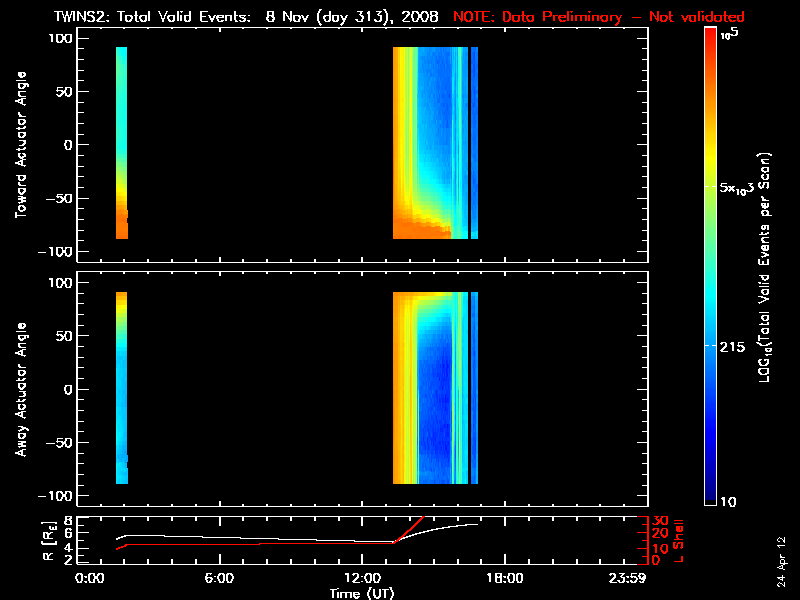Select the 18:00 time tick label
This screenshot has height=600, width=800.
tap(504, 579)
